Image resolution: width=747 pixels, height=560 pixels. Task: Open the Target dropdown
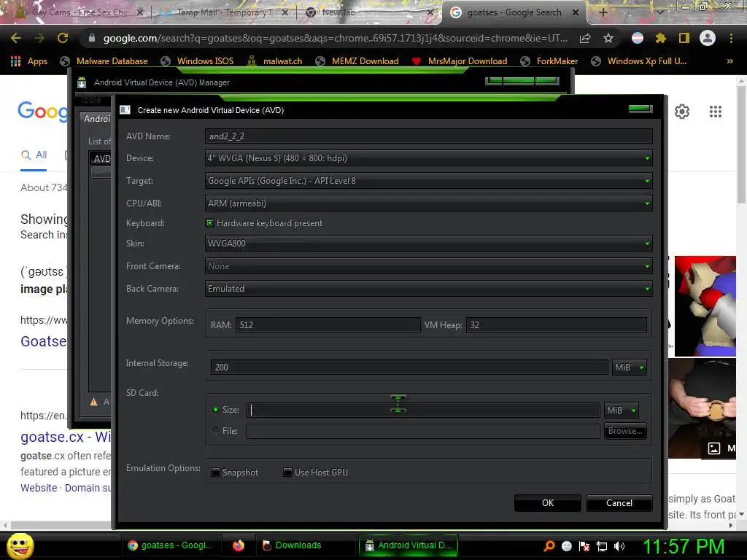pyautogui.click(x=428, y=181)
